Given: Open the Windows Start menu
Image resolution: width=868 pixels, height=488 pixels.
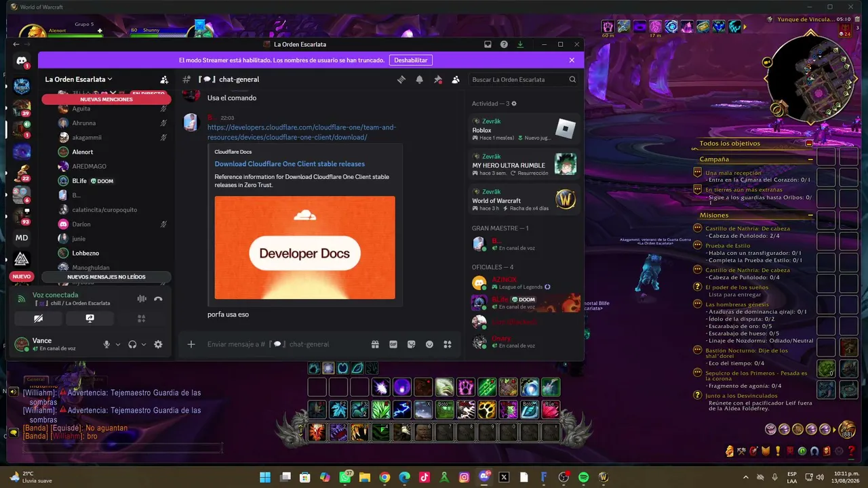Looking at the screenshot, I should (x=265, y=477).
